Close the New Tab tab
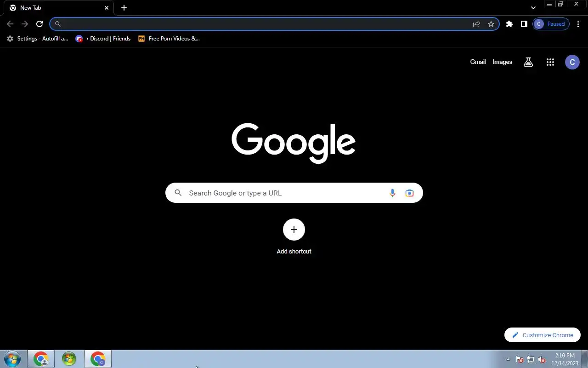 107,8
